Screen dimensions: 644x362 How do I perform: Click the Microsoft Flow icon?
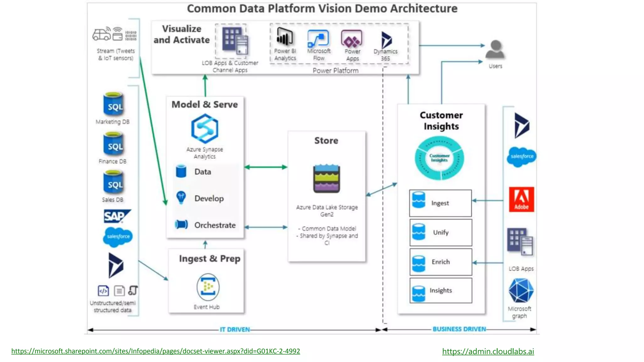click(x=318, y=38)
